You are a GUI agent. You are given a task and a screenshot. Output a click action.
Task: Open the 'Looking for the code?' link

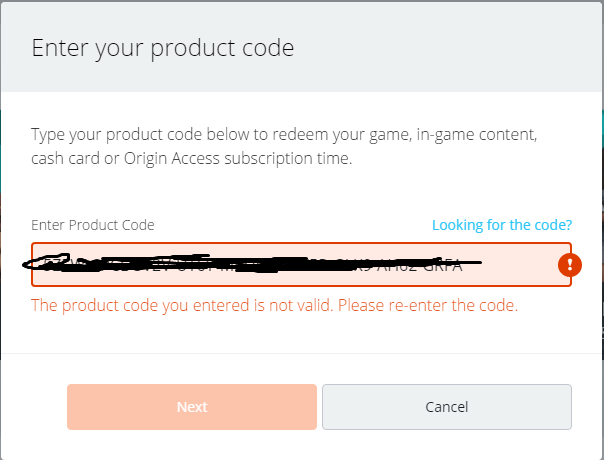pos(502,225)
